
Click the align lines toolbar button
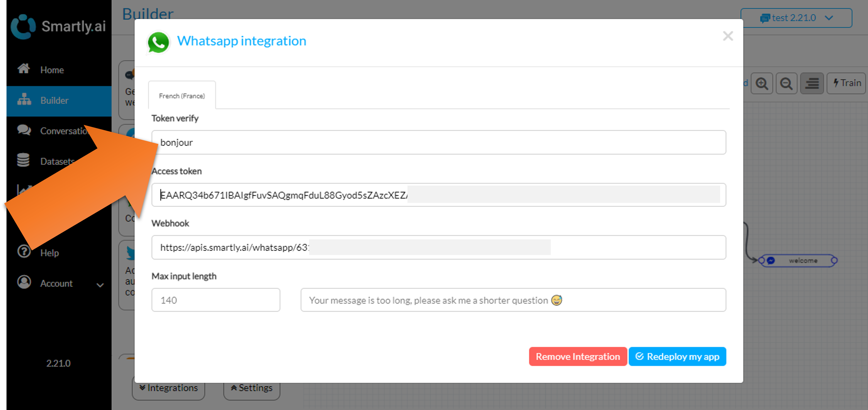[x=812, y=83]
